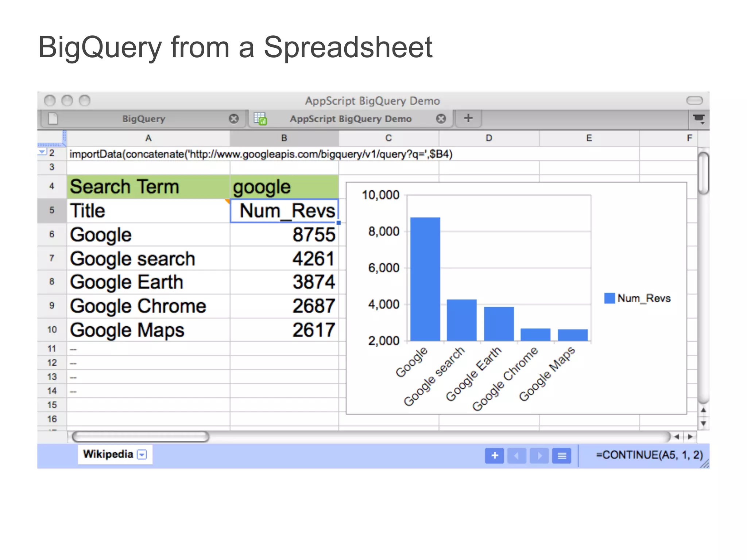747x560 pixels.
Task: Click the 'Google Chrome' cell
Action: coord(148,306)
